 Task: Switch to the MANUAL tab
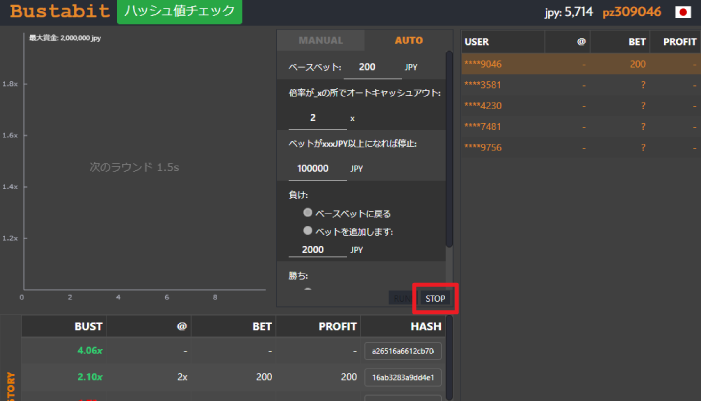pos(321,40)
